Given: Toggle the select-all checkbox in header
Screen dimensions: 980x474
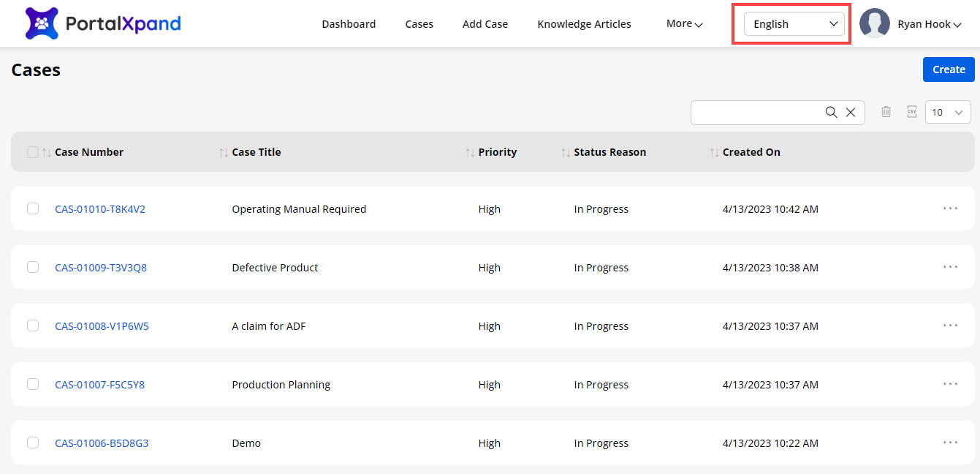Looking at the screenshot, I should tap(33, 152).
